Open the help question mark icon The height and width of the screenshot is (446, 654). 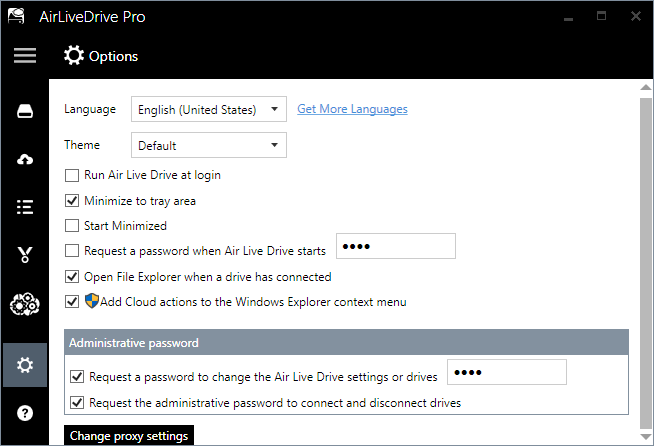click(x=25, y=412)
